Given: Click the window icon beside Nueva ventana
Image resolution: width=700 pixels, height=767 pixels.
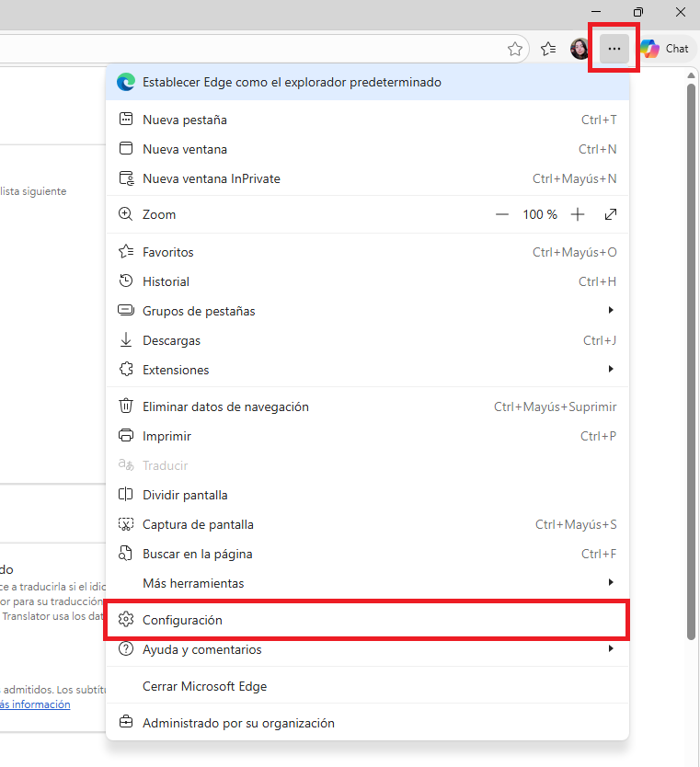Looking at the screenshot, I should (x=126, y=148).
